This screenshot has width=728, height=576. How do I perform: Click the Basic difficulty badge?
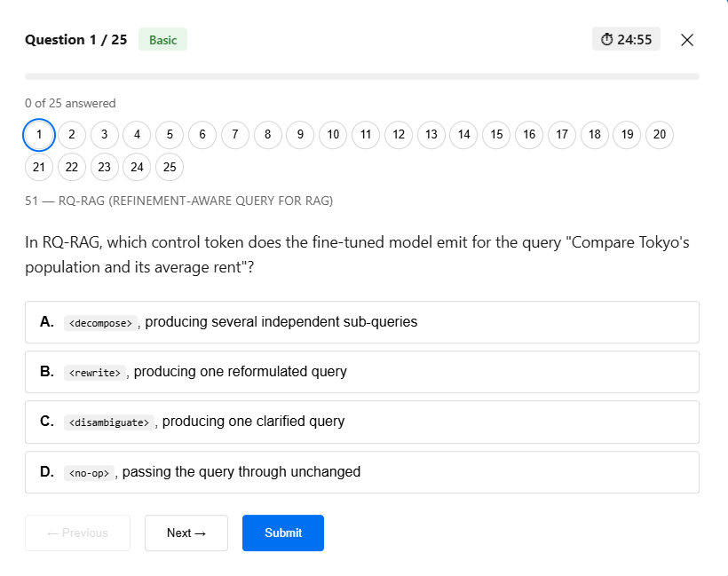click(x=163, y=40)
